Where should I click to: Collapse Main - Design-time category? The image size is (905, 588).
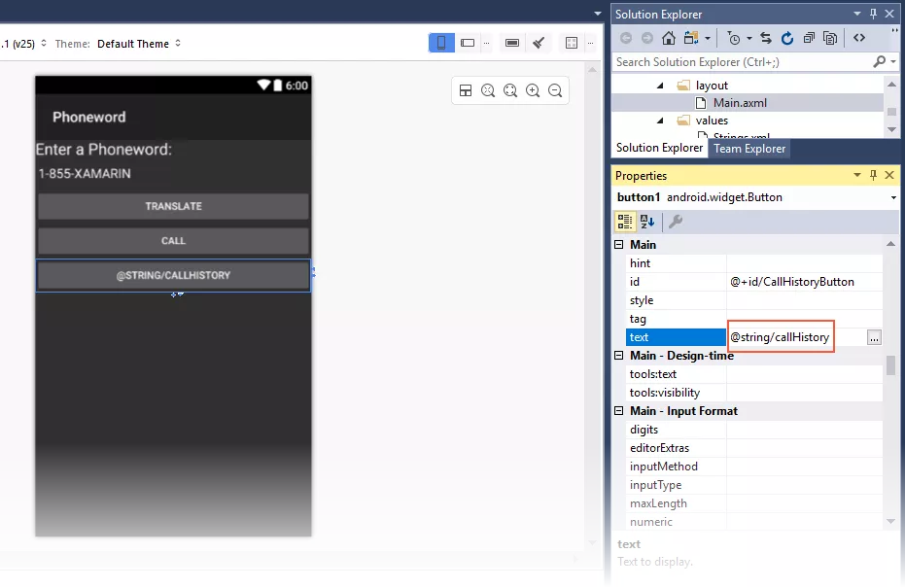(x=618, y=356)
